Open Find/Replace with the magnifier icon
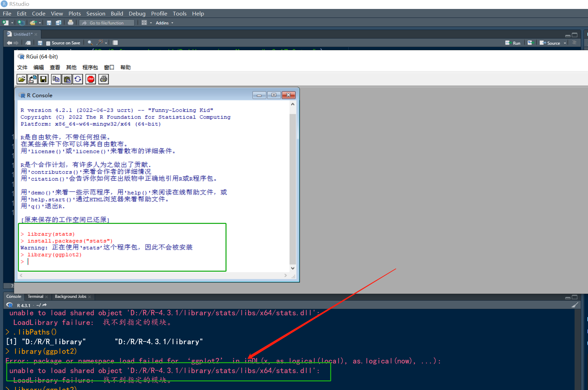 point(90,43)
